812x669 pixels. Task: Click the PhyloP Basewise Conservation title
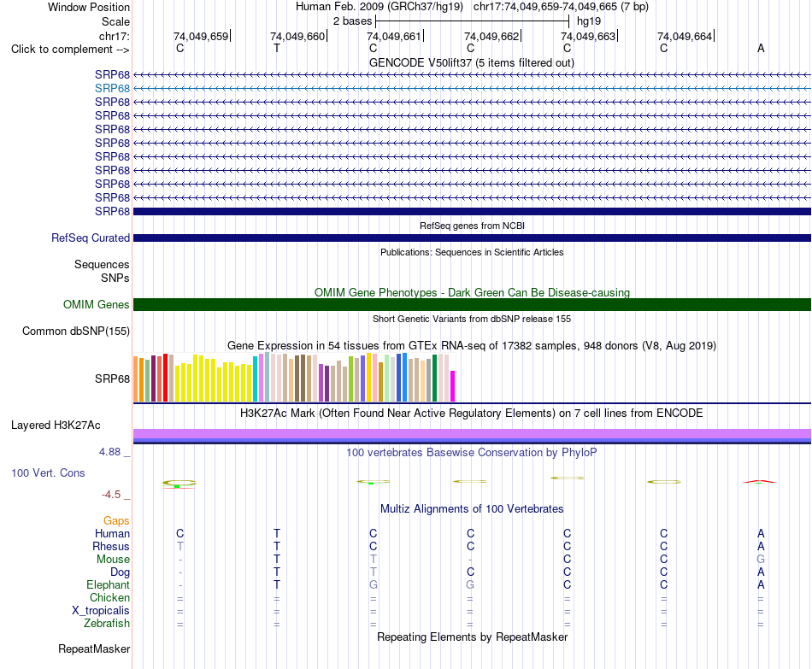click(x=472, y=453)
